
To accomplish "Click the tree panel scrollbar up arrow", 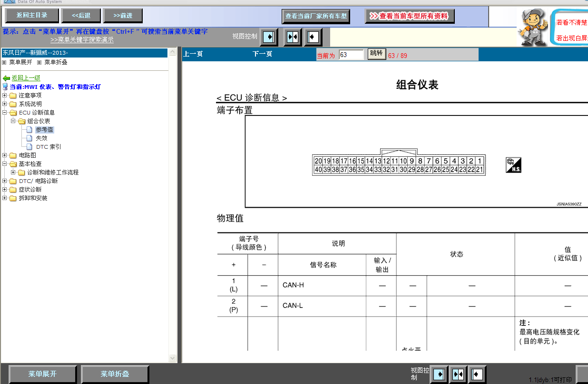I will point(172,52).
